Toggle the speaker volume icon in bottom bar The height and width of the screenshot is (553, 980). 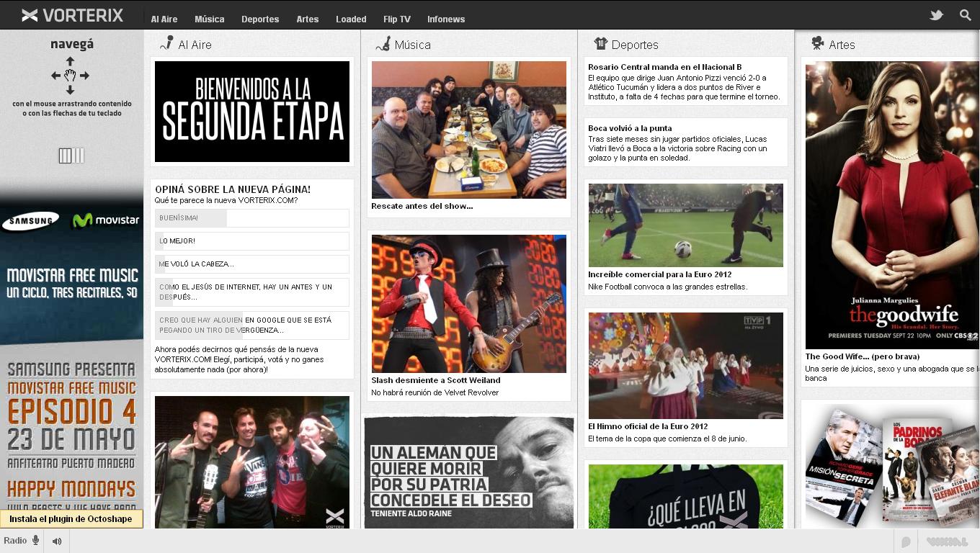(x=57, y=541)
